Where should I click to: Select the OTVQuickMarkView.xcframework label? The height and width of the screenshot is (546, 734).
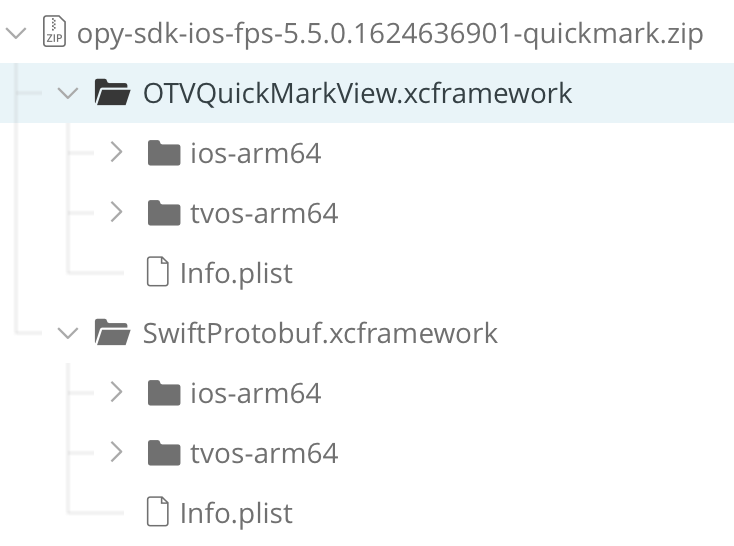point(357,93)
